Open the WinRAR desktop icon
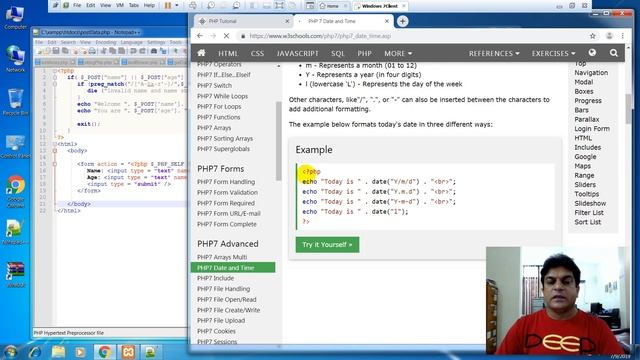Screen dimensions: 640x360 coord(15,273)
